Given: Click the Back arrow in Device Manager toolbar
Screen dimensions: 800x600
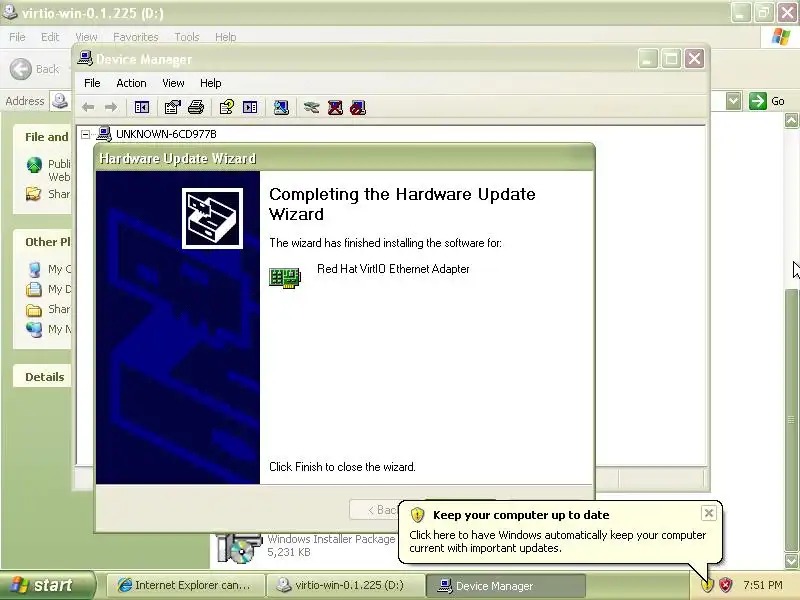Looking at the screenshot, I should pos(88,107).
